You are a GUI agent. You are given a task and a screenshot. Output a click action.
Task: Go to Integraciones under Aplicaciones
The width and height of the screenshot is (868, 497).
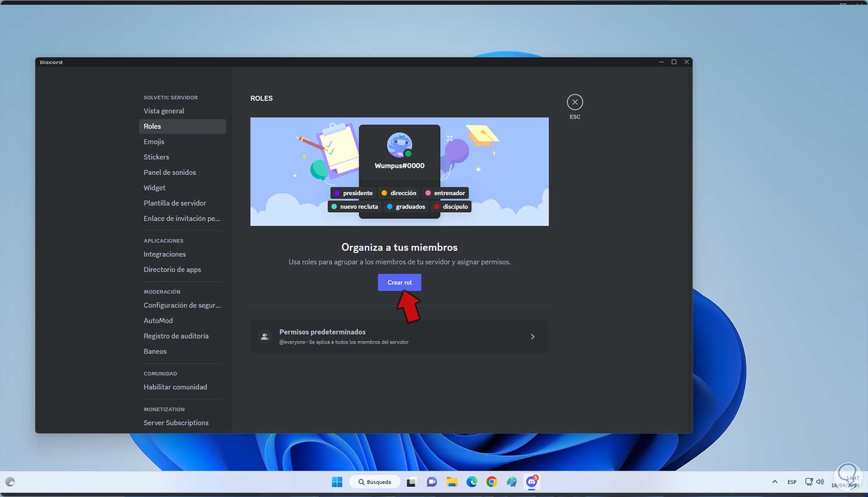click(x=182, y=254)
